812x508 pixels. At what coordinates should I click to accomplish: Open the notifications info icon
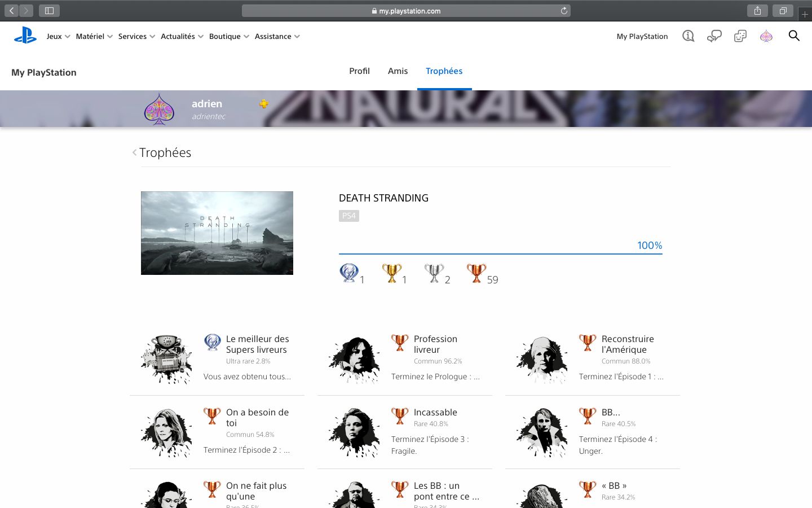pyautogui.click(x=688, y=36)
